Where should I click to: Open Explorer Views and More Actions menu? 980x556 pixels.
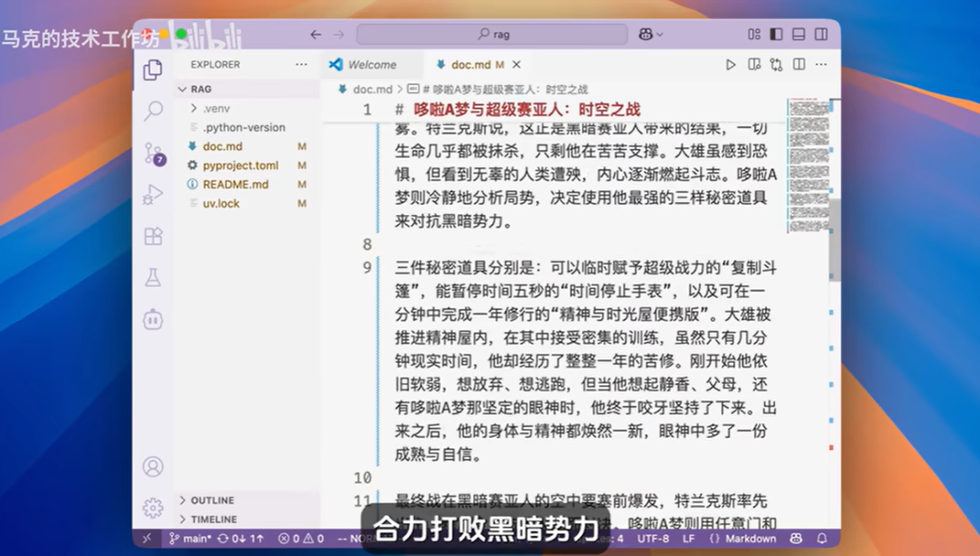(x=301, y=64)
